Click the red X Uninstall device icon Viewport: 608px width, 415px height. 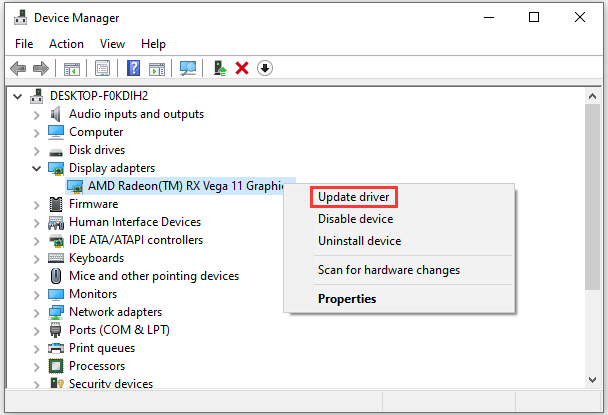[242, 69]
